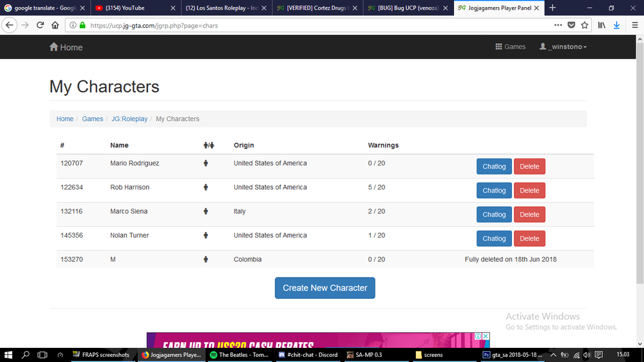Screen dimensions: 644x362
Task: Switch to the Los Santos Roleplay tab
Action: pyautogui.click(x=227, y=8)
